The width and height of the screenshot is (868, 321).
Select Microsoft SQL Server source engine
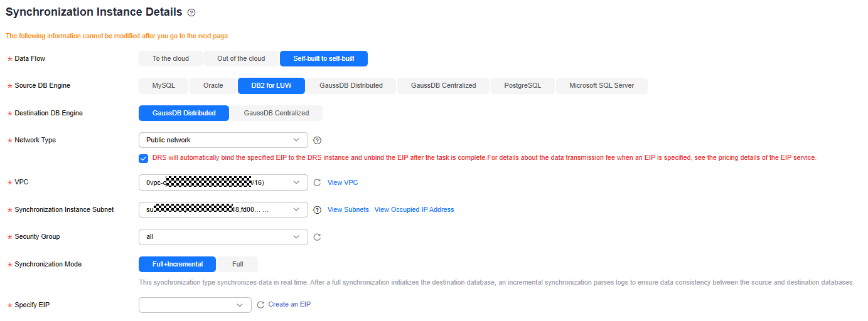[602, 85]
